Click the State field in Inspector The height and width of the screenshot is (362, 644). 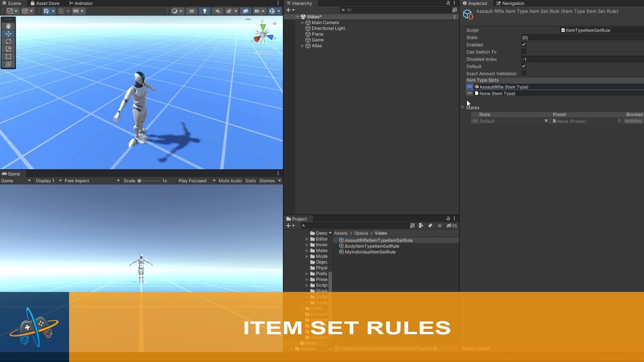tap(582, 38)
